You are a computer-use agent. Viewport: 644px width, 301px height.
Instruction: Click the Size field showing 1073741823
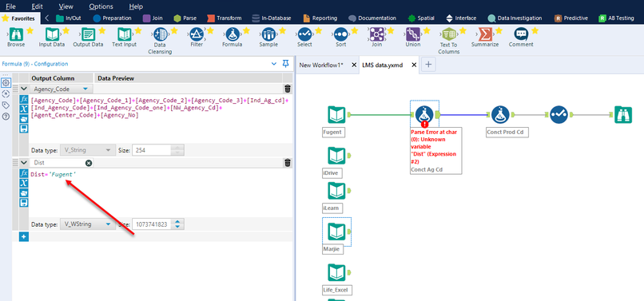(152, 224)
